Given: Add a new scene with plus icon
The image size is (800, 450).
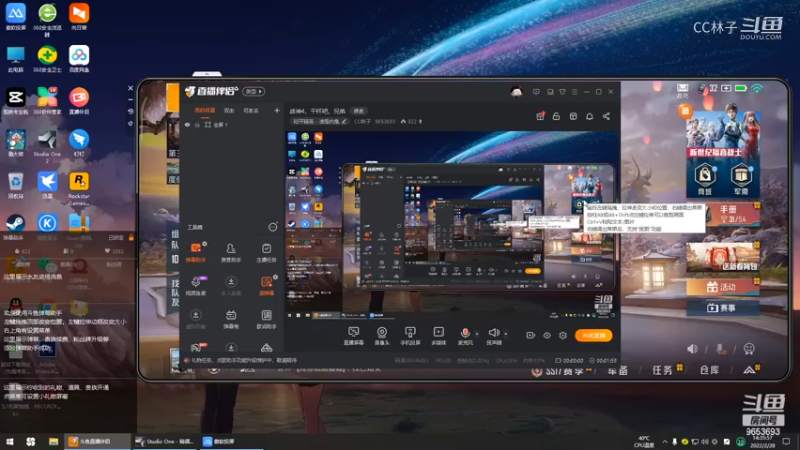Looking at the screenshot, I should [277, 110].
